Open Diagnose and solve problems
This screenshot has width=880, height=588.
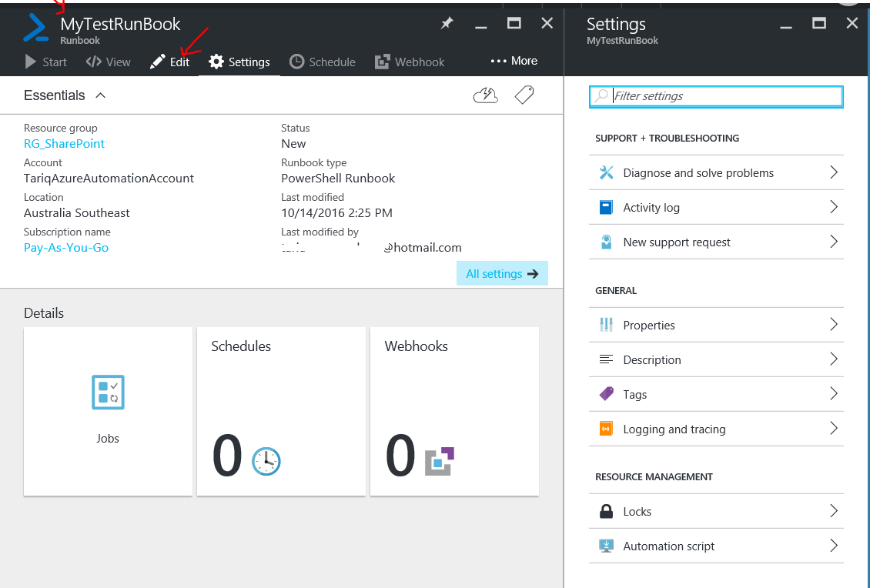pyautogui.click(x=716, y=173)
